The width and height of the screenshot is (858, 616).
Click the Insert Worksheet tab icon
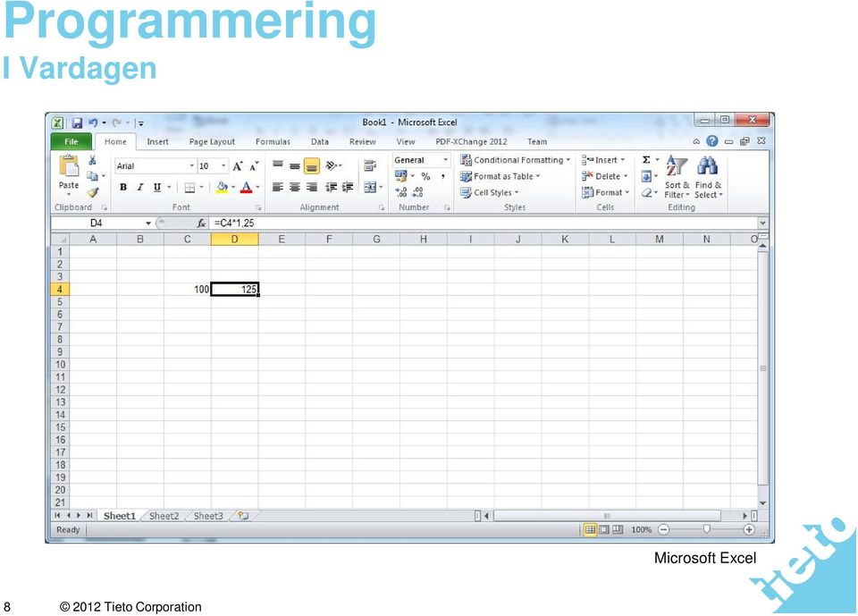[243, 515]
